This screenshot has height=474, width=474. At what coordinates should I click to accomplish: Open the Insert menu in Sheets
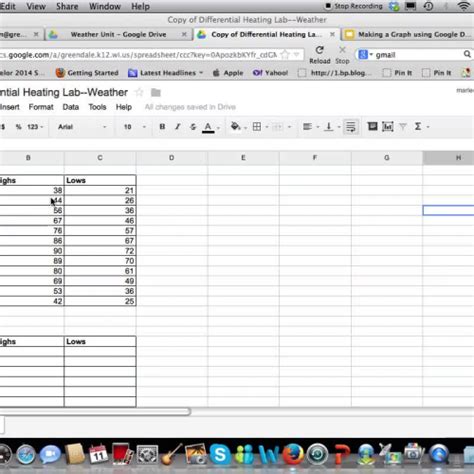point(10,107)
